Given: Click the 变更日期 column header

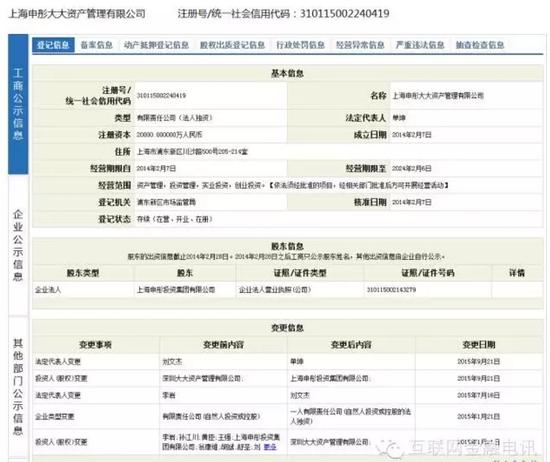Looking at the screenshot, I should click(x=479, y=344).
